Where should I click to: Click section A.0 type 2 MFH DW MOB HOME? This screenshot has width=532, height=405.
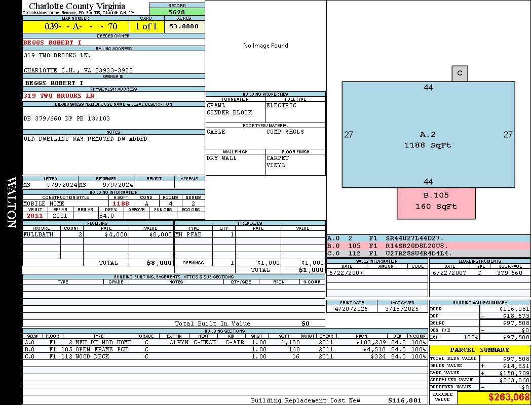point(100,342)
